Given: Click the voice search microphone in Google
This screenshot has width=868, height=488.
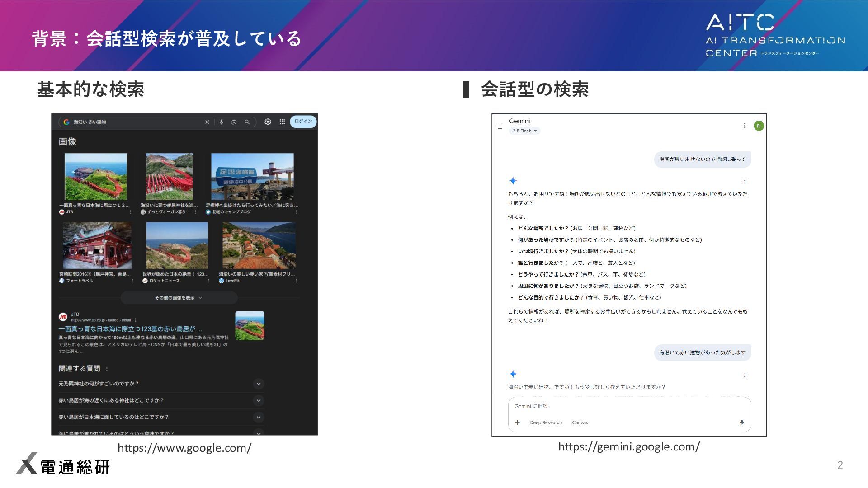Looking at the screenshot, I should tap(221, 122).
